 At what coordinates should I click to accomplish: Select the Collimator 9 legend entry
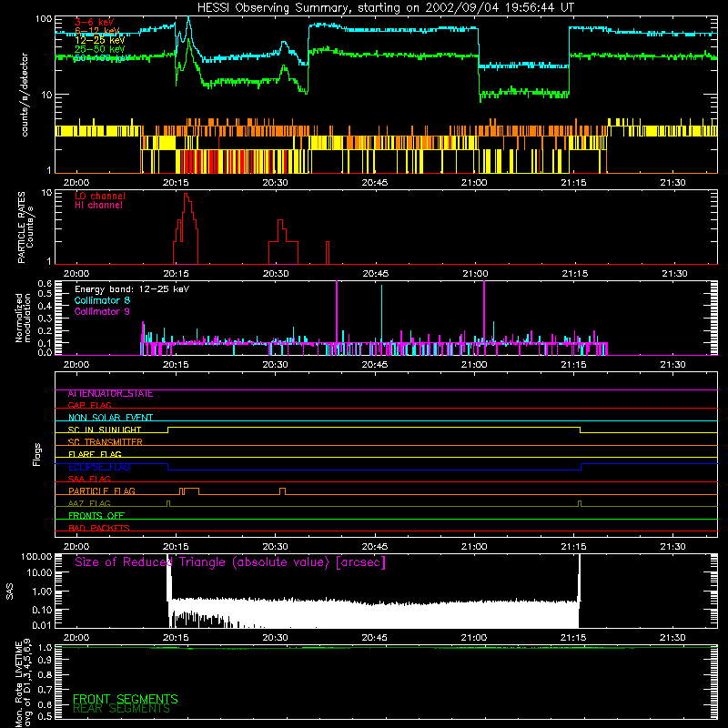pos(102,311)
